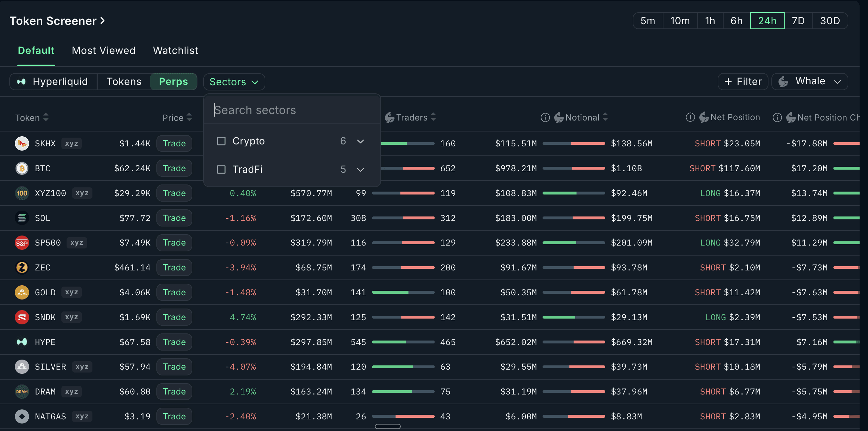
Task: Click SHORT $117.60M net position for BTC
Action: tap(725, 168)
